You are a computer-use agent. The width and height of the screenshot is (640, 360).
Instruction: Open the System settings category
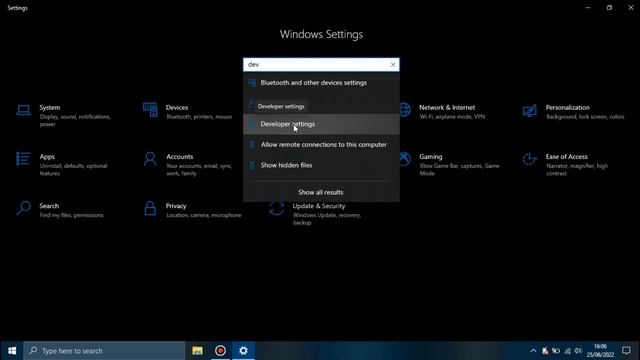65,115
